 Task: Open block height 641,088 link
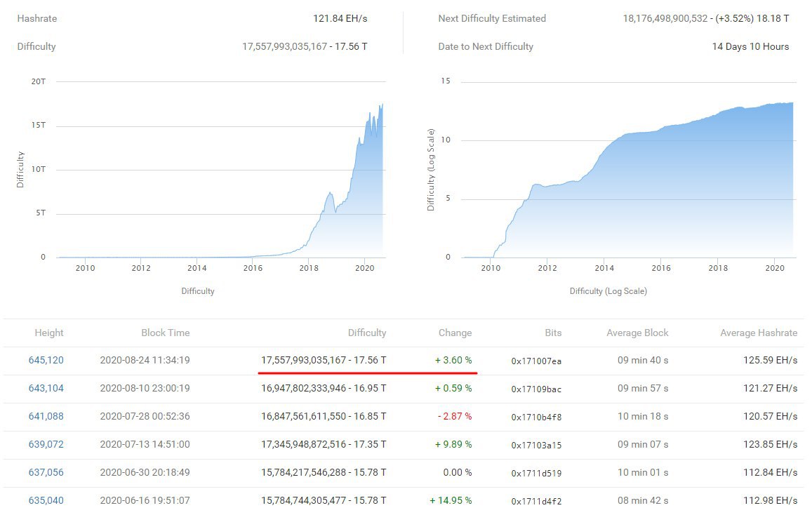pyautogui.click(x=46, y=416)
